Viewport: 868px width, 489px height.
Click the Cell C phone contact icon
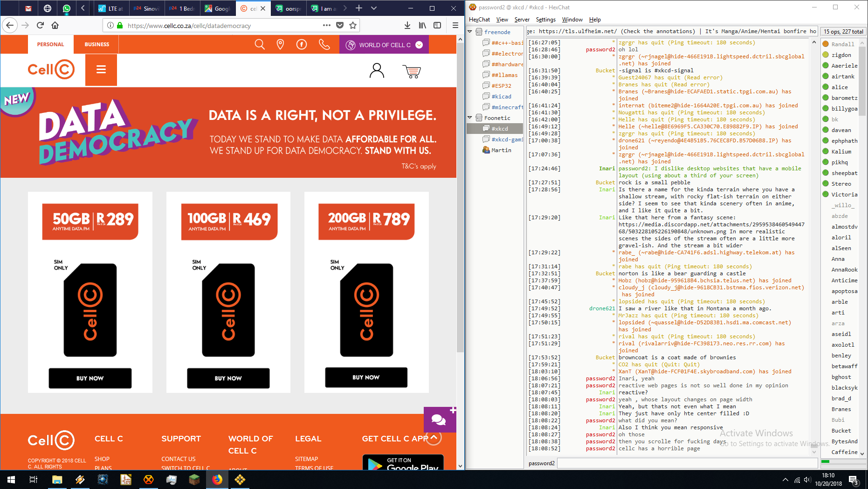tap(324, 44)
